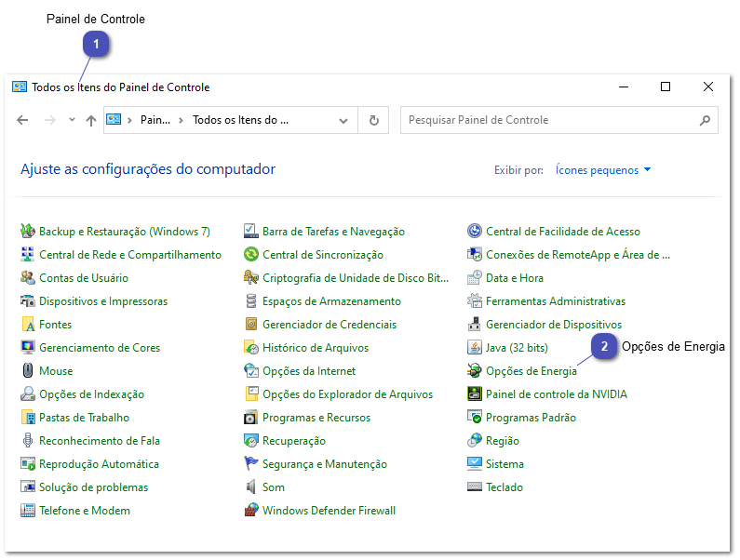Go up one level with the Up arrow
740x560 pixels.
[x=90, y=120]
